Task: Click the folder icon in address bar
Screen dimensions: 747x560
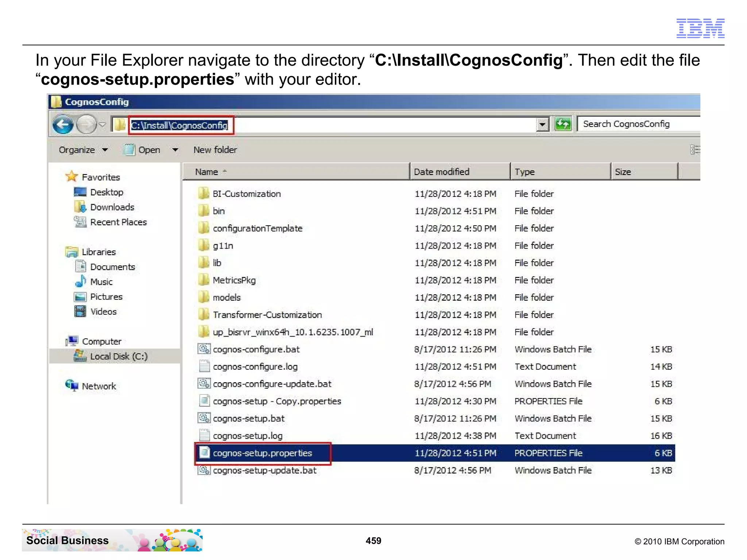Action: pyautogui.click(x=119, y=125)
